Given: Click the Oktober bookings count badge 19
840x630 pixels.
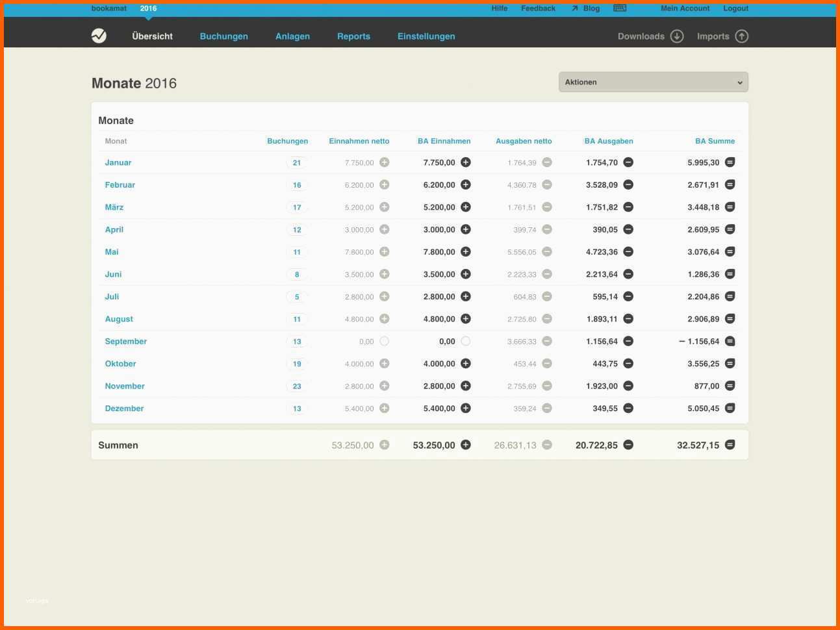Looking at the screenshot, I should pos(297,364).
